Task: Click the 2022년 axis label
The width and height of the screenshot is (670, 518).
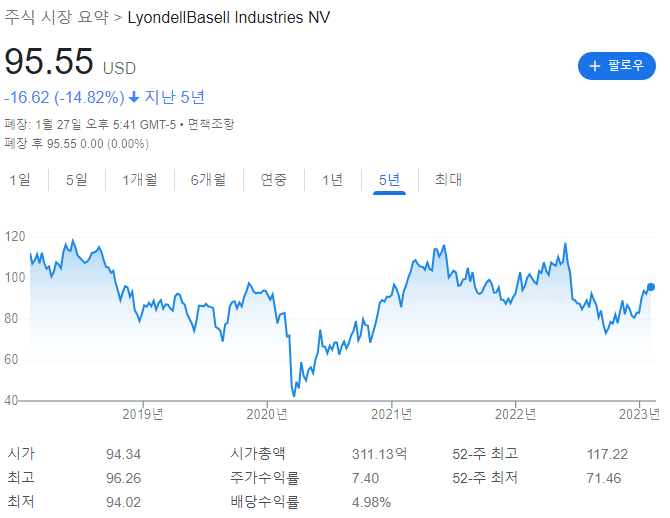Action: pyautogui.click(x=515, y=414)
